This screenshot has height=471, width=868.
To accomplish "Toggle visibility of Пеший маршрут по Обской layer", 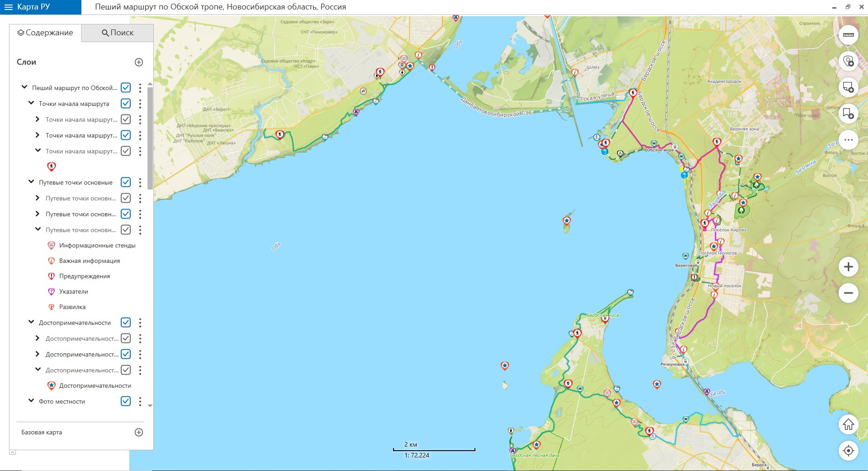I will click(126, 88).
